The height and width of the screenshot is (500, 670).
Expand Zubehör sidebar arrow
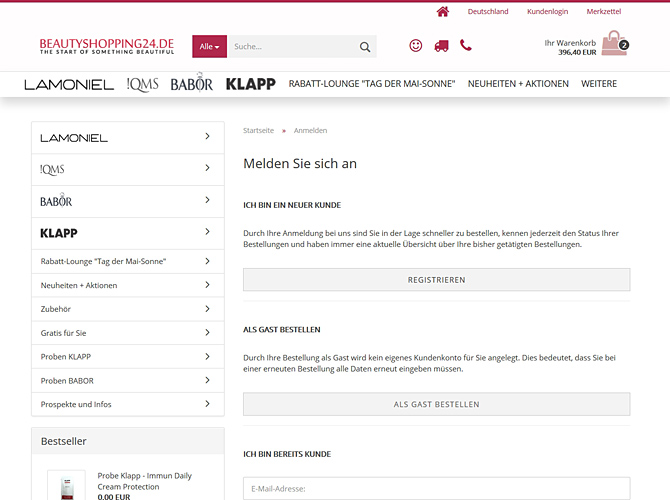[x=207, y=309]
